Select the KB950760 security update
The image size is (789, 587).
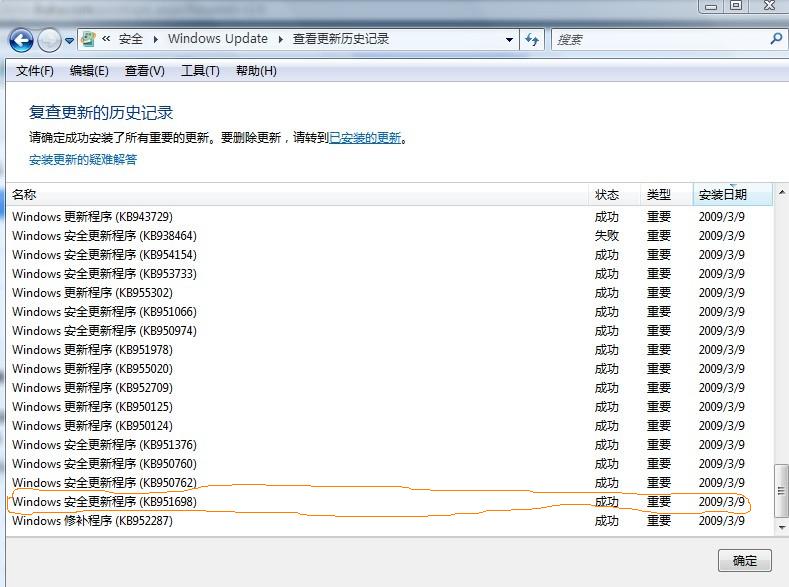(389, 464)
